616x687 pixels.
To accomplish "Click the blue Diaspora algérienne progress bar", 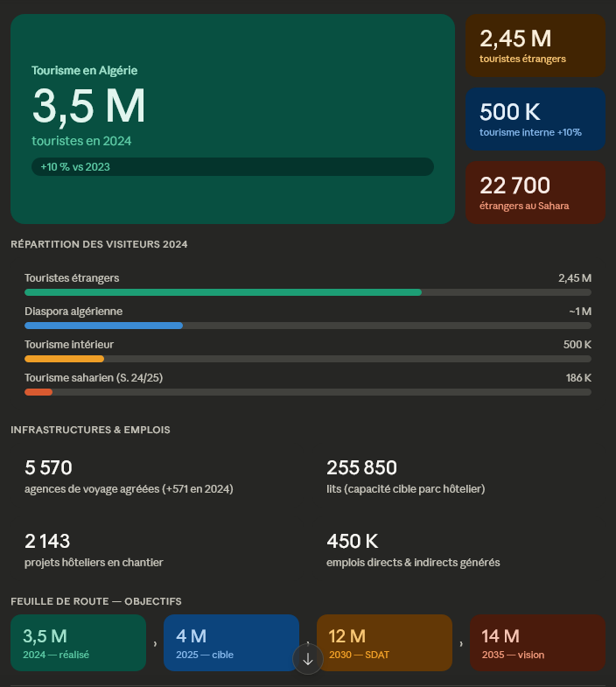I will pyautogui.click(x=104, y=326).
